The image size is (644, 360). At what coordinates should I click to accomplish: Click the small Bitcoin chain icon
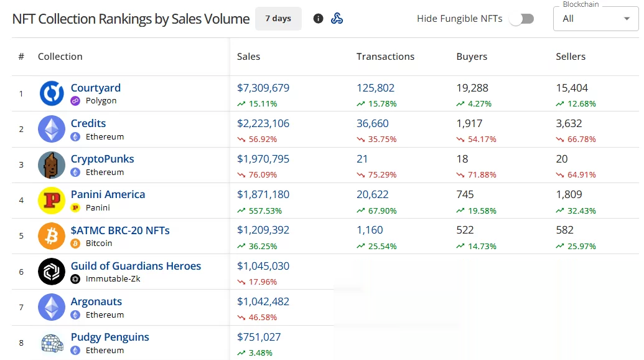75,244
